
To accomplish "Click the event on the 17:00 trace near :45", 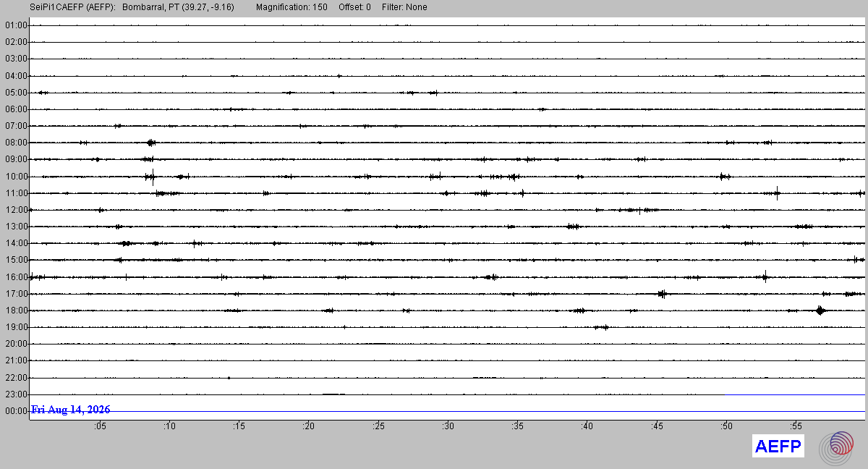I will click(x=662, y=293).
